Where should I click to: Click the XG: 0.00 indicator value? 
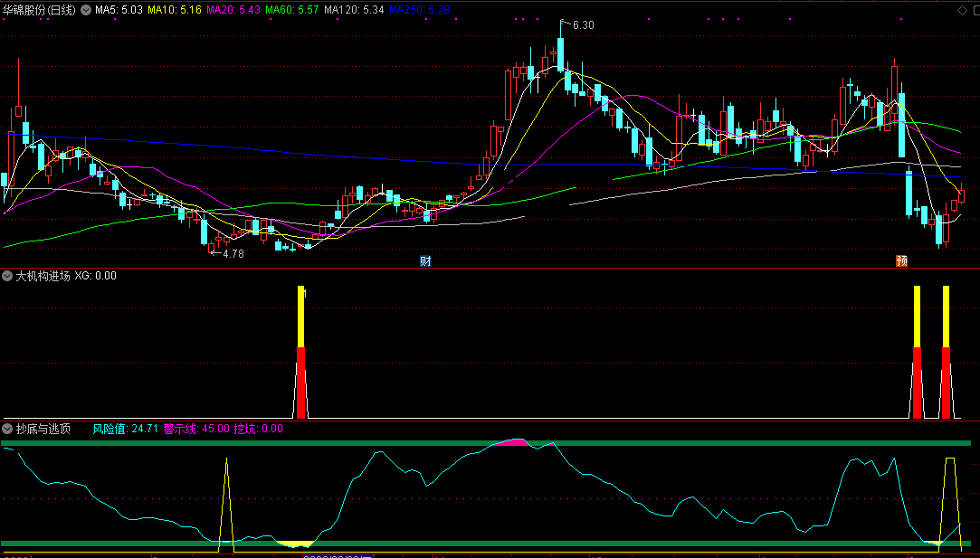[96, 276]
